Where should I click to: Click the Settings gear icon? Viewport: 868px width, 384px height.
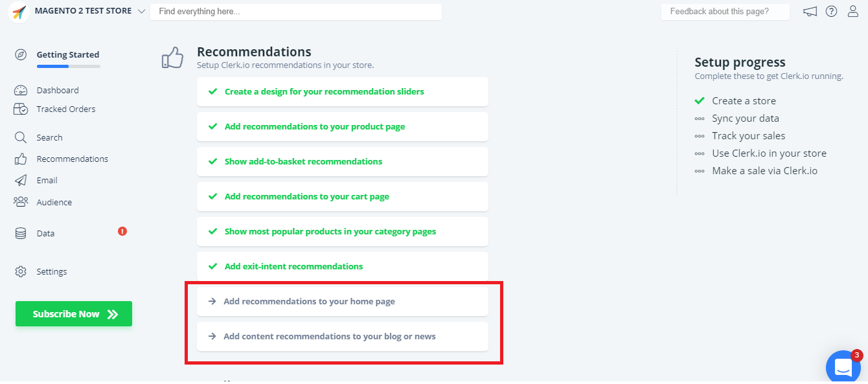(21, 271)
